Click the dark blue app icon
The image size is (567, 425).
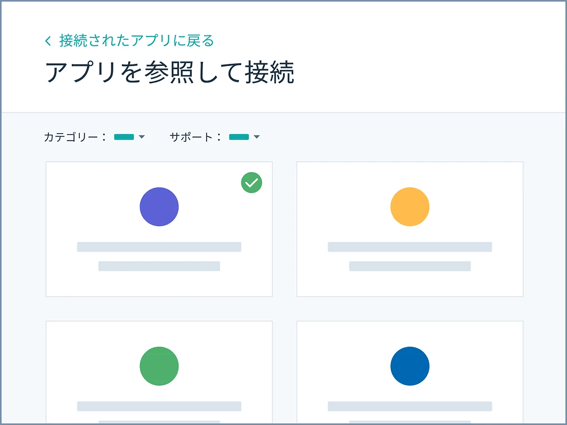410,366
